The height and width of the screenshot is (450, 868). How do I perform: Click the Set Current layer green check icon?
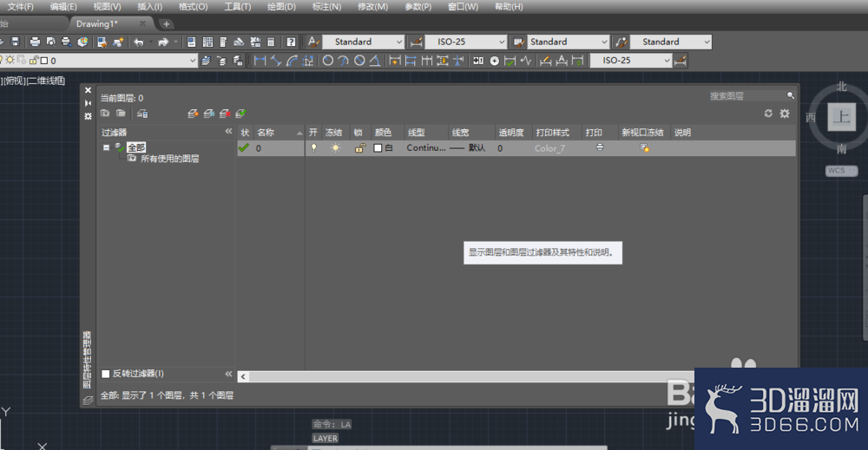tap(240, 114)
